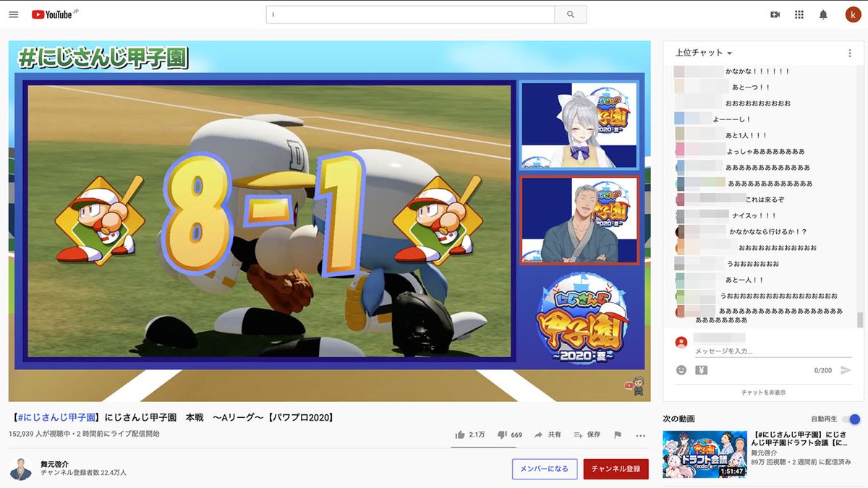
Task: Open the YouTube apps grid icon
Action: click(799, 14)
